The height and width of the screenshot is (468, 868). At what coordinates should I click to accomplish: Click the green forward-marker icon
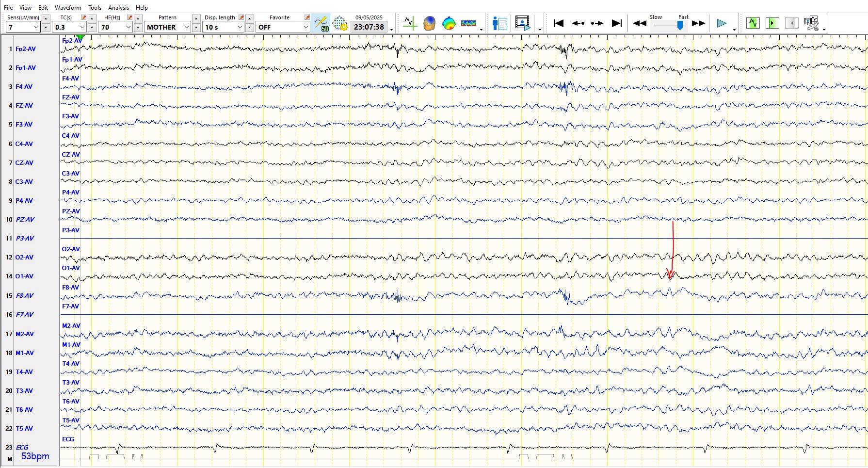tap(772, 23)
